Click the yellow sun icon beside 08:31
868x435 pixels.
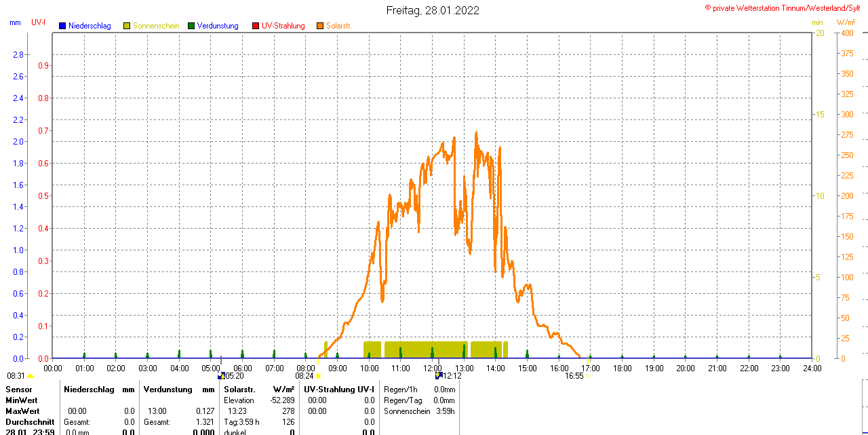click(x=31, y=376)
